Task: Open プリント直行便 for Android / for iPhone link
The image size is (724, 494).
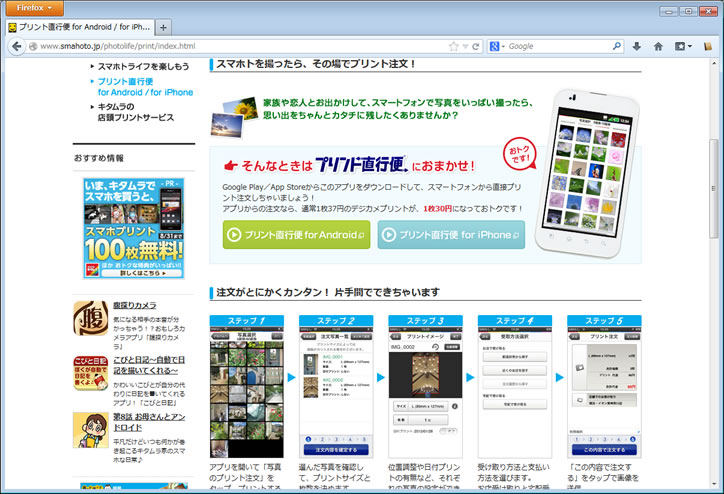Action: coord(145,87)
